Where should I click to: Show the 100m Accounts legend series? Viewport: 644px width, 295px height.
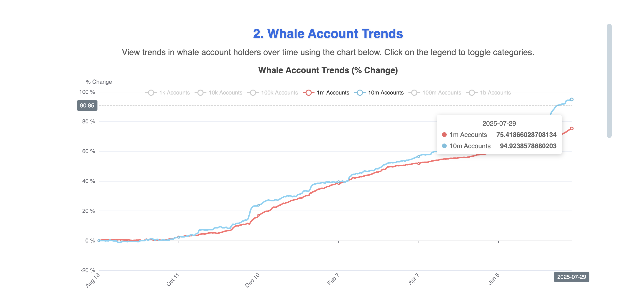[x=435, y=93]
